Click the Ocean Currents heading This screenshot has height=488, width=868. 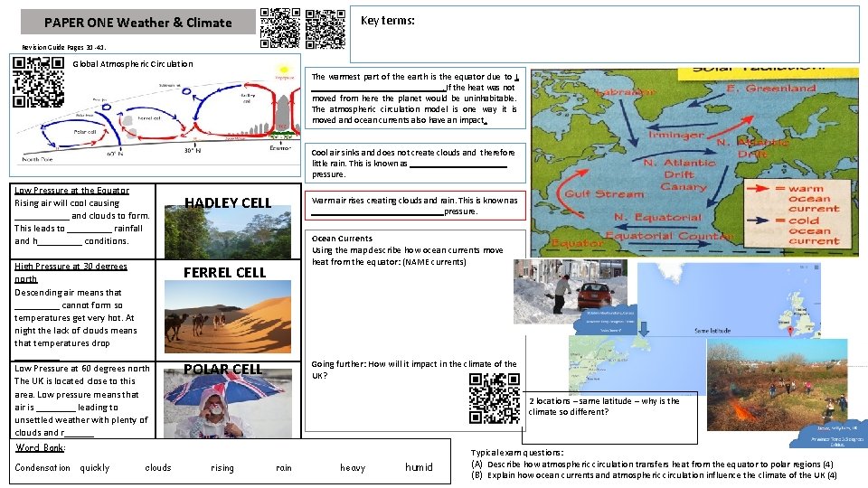342,239
